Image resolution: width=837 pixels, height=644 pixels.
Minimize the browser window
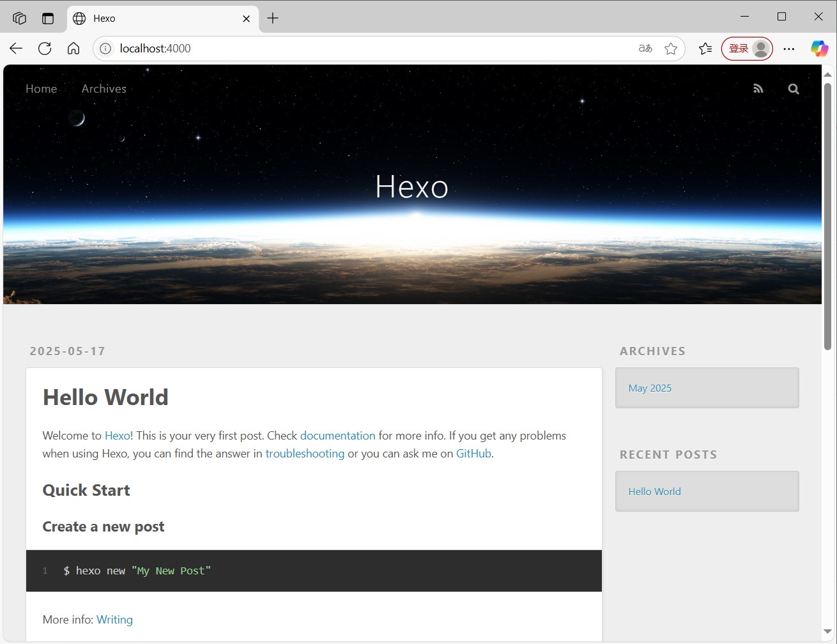pyautogui.click(x=744, y=17)
